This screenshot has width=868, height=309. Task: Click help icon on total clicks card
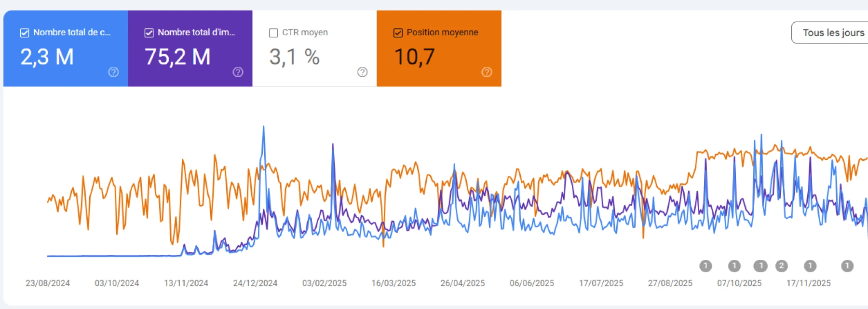pyautogui.click(x=113, y=72)
